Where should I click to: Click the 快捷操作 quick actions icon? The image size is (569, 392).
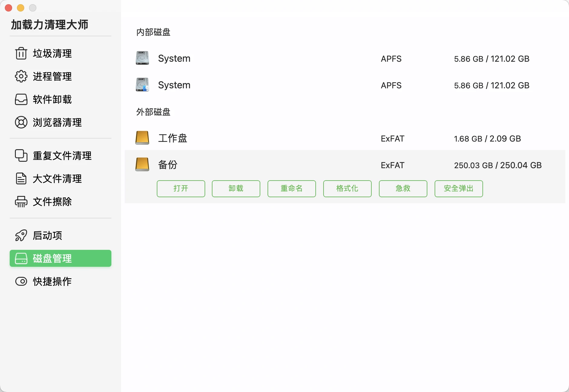21,281
